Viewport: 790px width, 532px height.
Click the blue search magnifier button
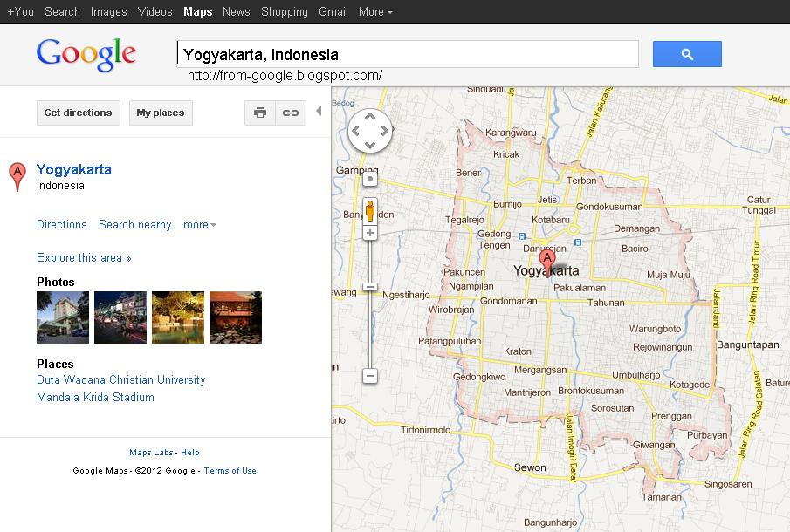(687, 54)
